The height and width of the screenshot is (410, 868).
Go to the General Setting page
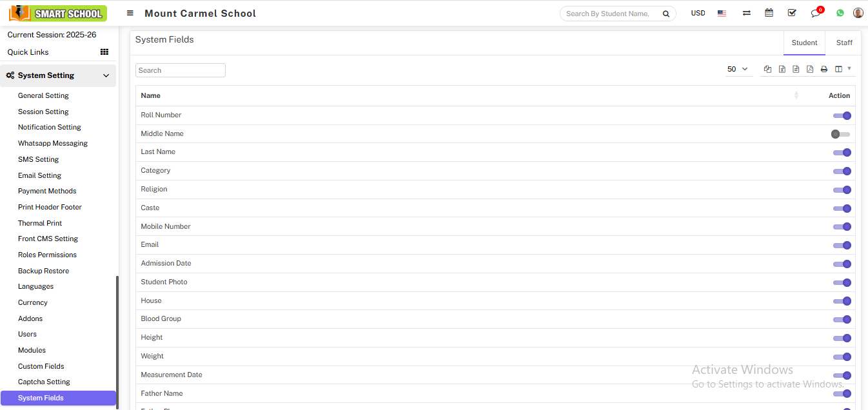(43, 95)
